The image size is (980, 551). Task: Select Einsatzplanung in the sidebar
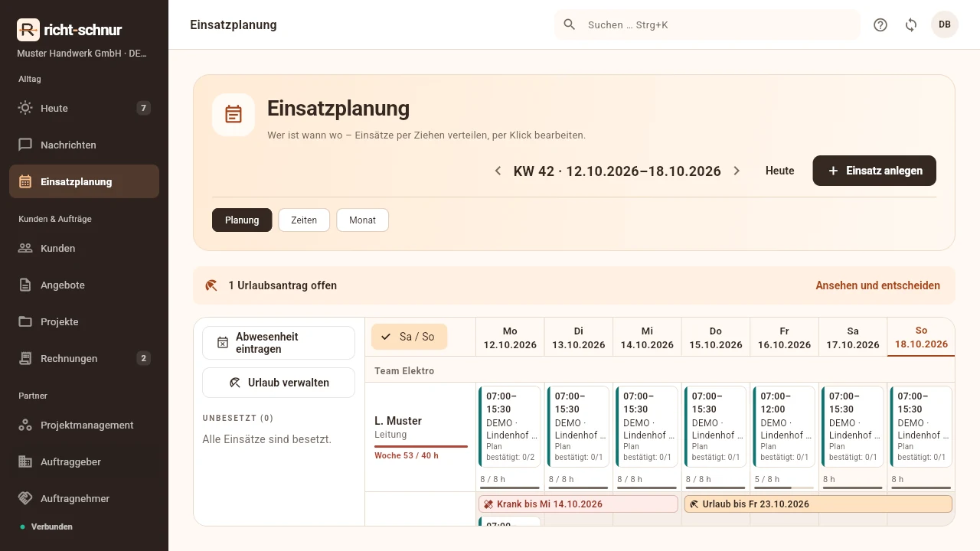(84, 181)
